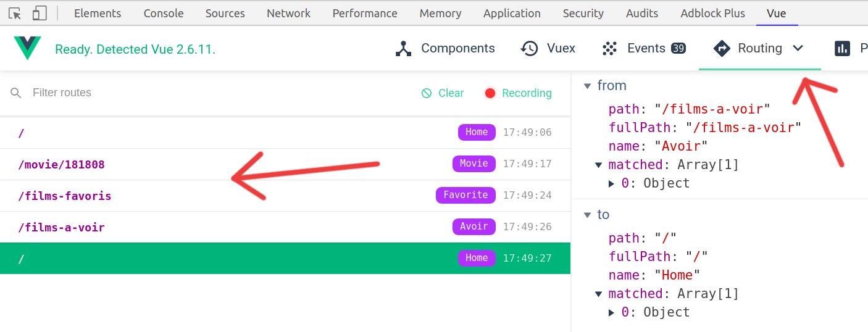Open Vuex history icon
Image resolution: width=868 pixels, height=332 pixels.
pyautogui.click(x=530, y=49)
